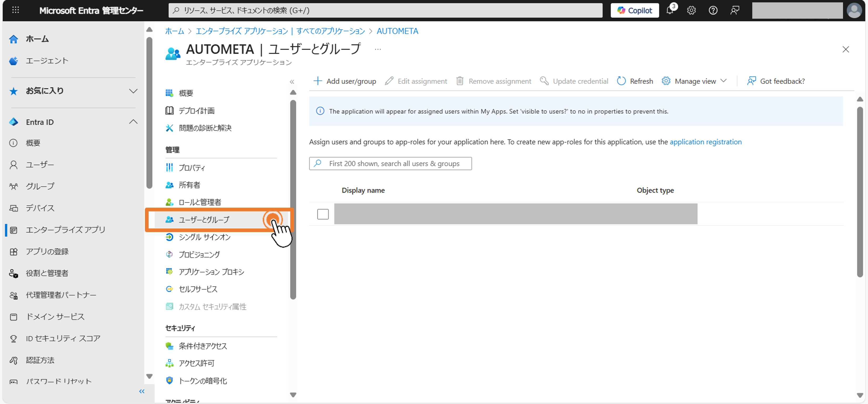This screenshot has height=404, width=868.
Task: Open 役割と管理者 in sidebar
Action: tap(47, 273)
